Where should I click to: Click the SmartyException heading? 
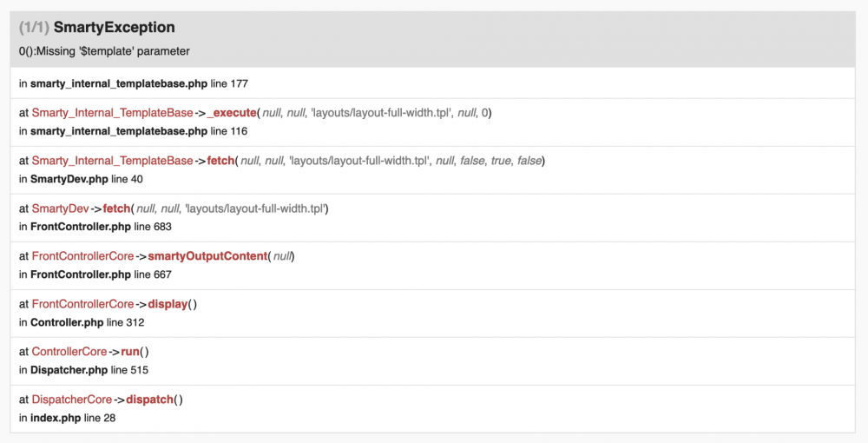[114, 27]
